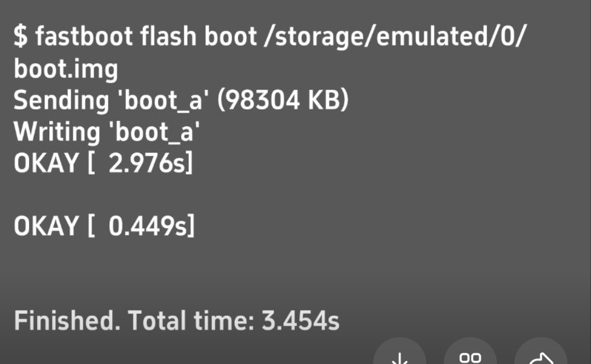The width and height of the screenshot is (591, 364).
Task: Click the 3.454s total time value
Action: tap(300, 321)
